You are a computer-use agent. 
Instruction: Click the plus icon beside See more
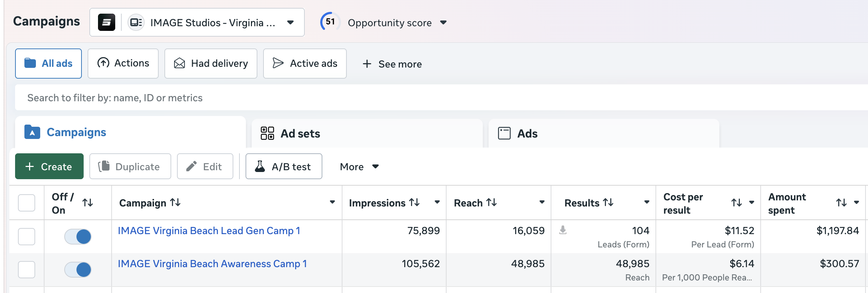(x=367, y=64)
